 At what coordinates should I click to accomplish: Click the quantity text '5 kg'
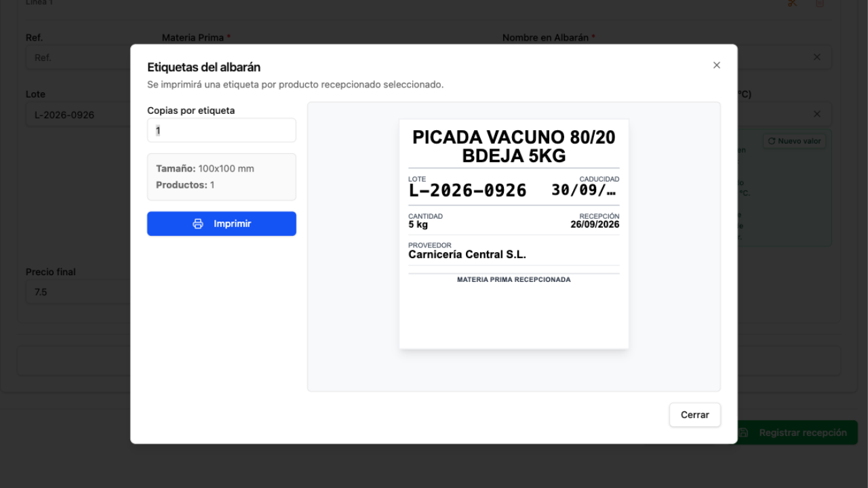coord(418,224)
